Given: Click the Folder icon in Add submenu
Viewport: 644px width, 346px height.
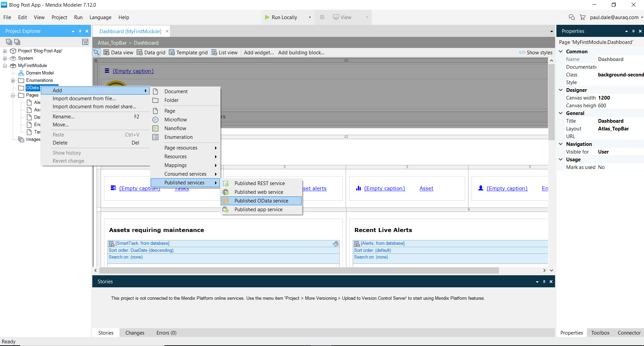Looking at the screenshot, I should [x=155, y=100].
